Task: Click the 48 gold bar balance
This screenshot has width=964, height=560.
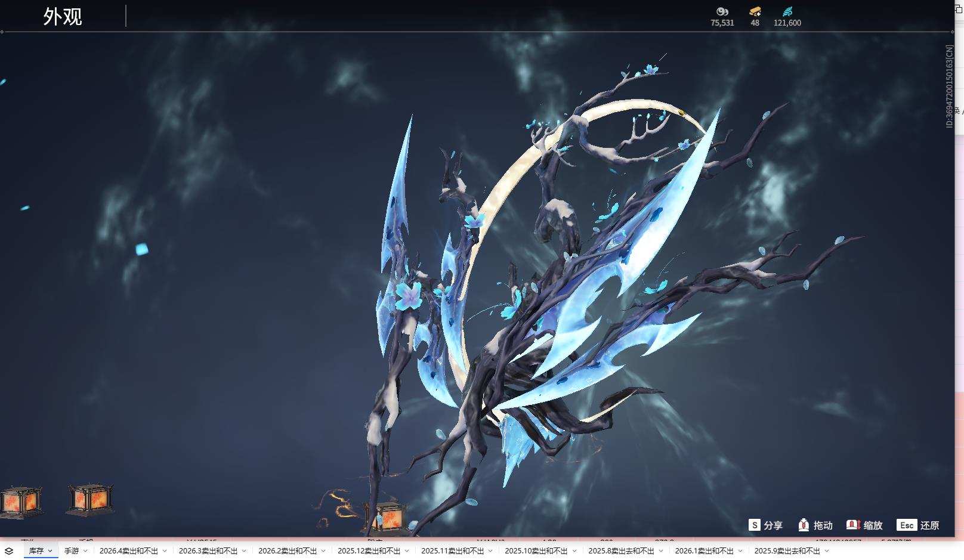Action: pyautogui.click(x=755, y=23)
